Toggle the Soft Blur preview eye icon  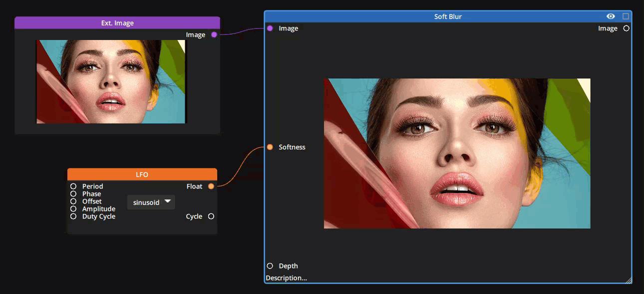[x=611, y=16]
